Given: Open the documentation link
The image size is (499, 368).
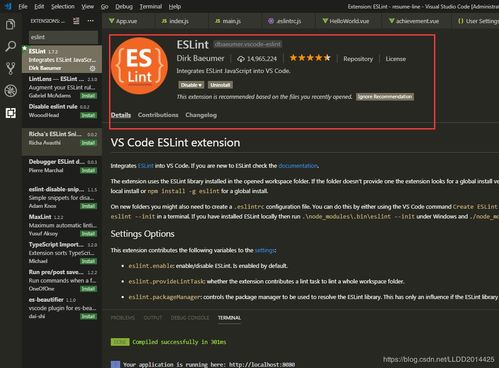Looking at the screenshot, I should click(x=298, y=166).
